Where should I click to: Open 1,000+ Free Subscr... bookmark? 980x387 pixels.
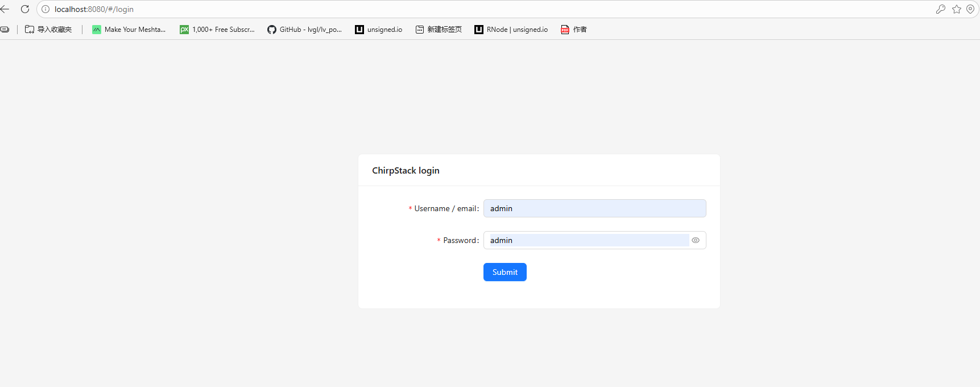[x=217, y=30]
